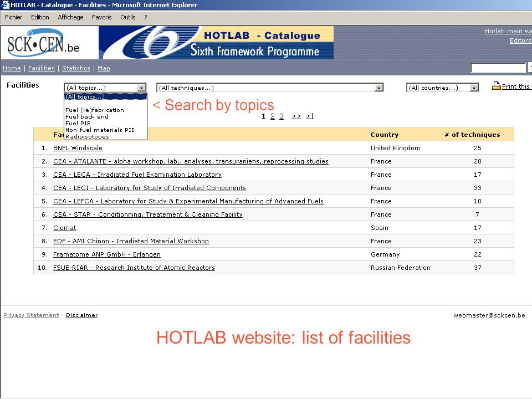Click the Print this link
The width and height of the screenshot is (532, 399).
point(516,86)
